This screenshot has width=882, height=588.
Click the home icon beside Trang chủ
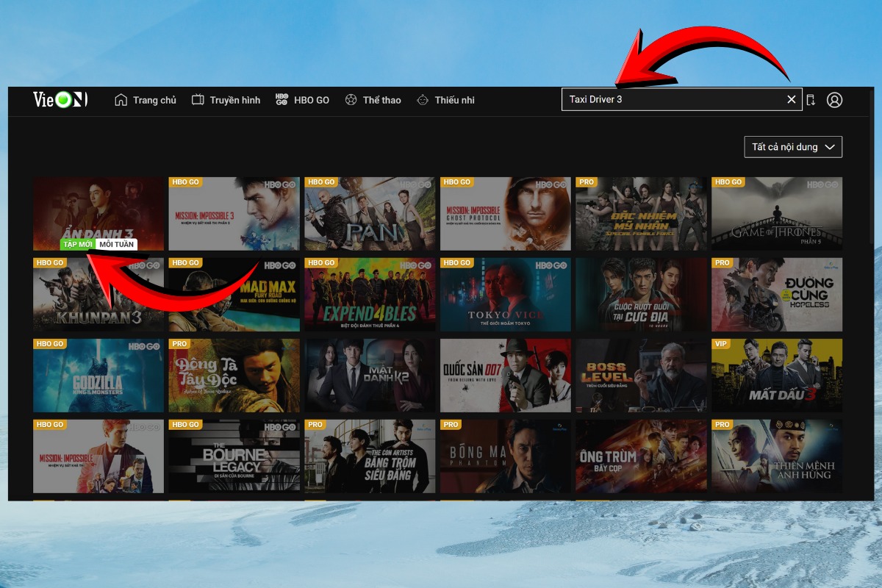coord(121,100)
